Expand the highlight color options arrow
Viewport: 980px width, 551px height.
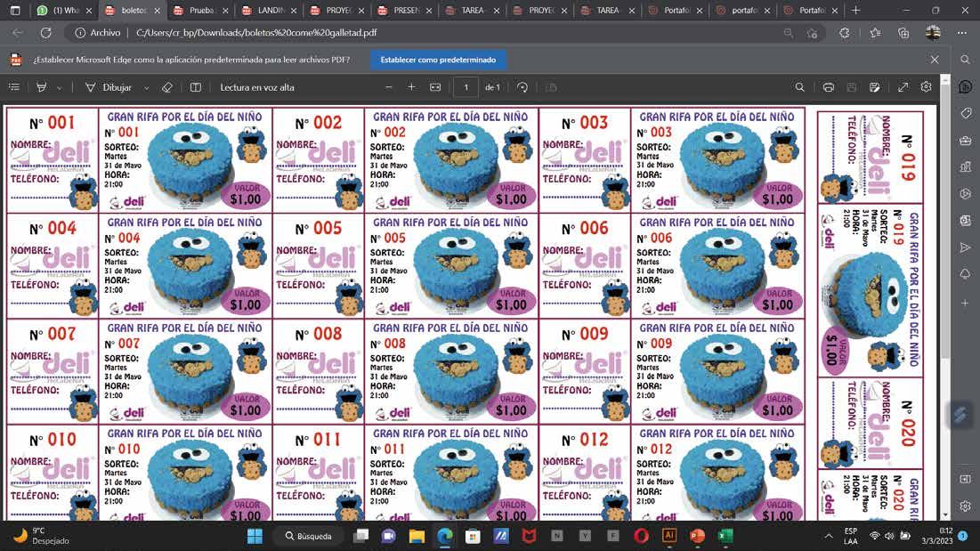pyautogui.click(x=60, y=88)
